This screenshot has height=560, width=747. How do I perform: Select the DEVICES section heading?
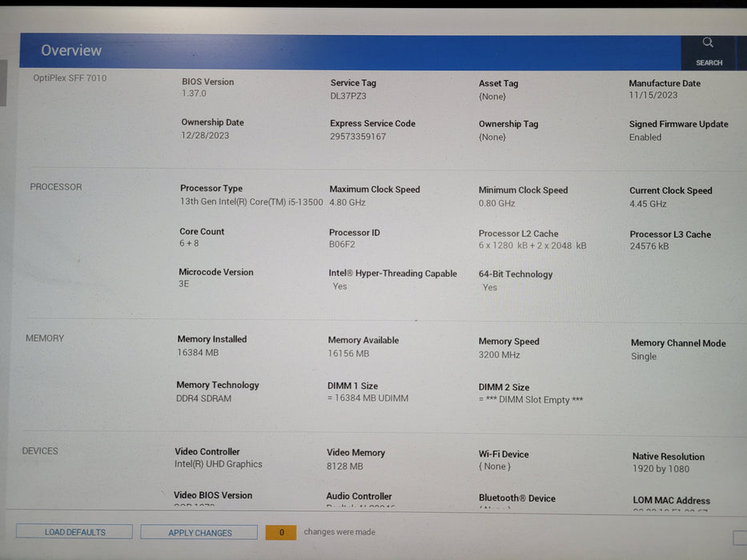(x=40, y=451)
